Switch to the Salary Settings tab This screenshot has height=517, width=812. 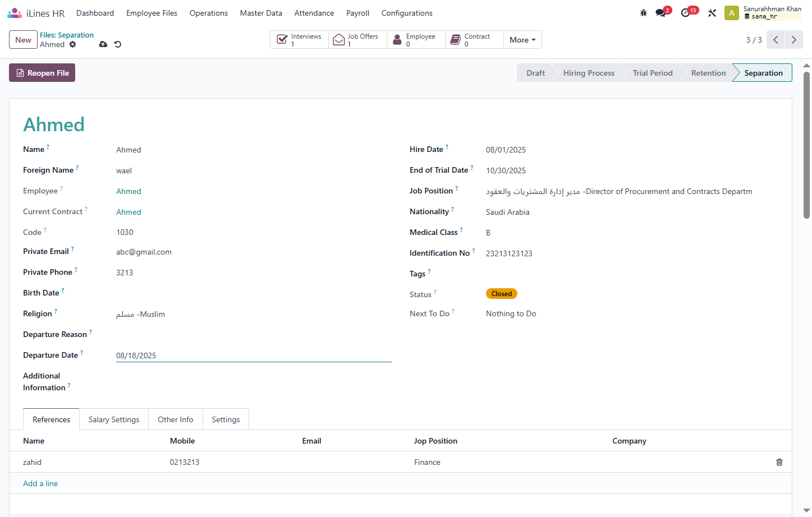(x=114, y=419)
